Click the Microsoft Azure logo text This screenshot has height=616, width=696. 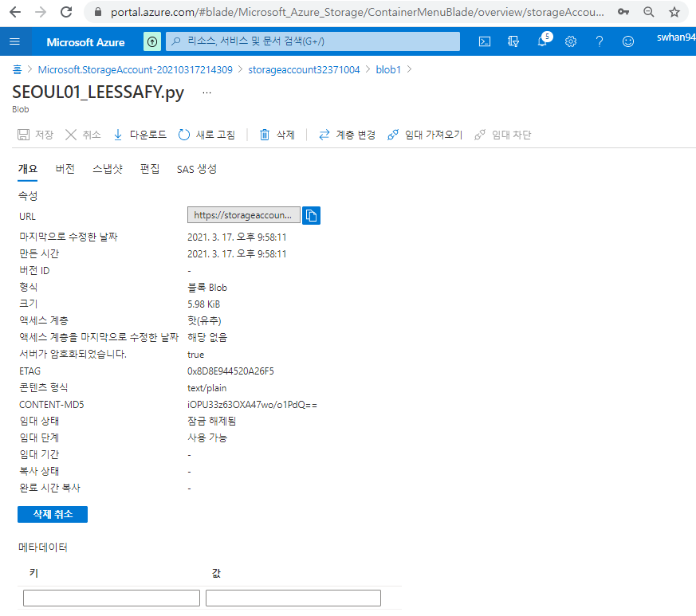(85, 42)
